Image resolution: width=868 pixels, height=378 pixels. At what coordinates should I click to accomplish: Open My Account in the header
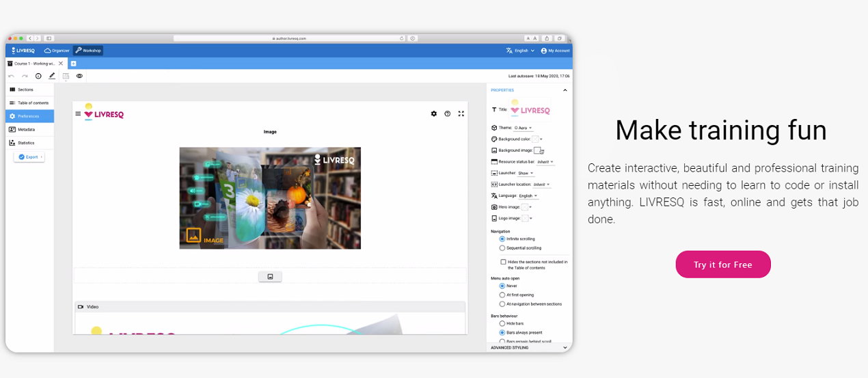[x=555, y=51]
